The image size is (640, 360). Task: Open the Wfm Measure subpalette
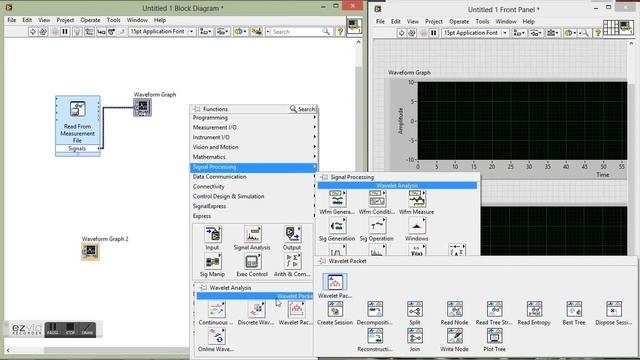tap(417, 199)
